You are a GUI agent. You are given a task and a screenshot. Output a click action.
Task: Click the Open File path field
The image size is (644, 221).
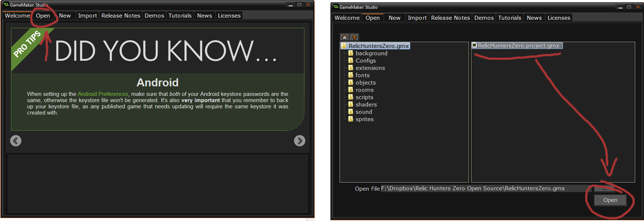pos(486,188)
